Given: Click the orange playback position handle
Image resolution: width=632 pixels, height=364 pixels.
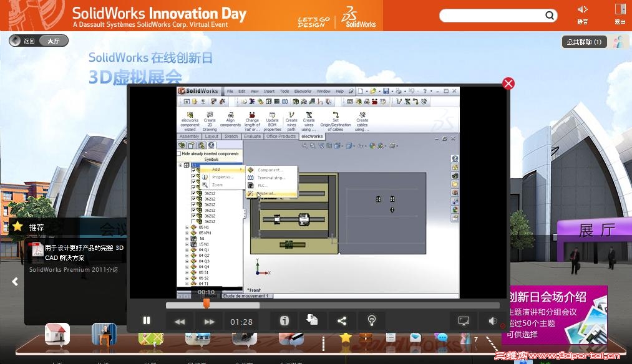Looking at the screenshot, I should 207,303.
